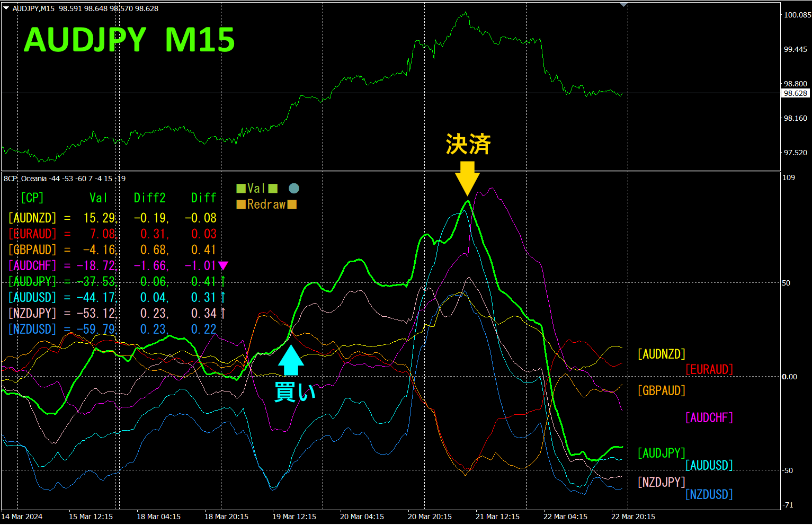Select GBPAUD Val value -4.16
The image size is (812, 525).
[100, 250]
